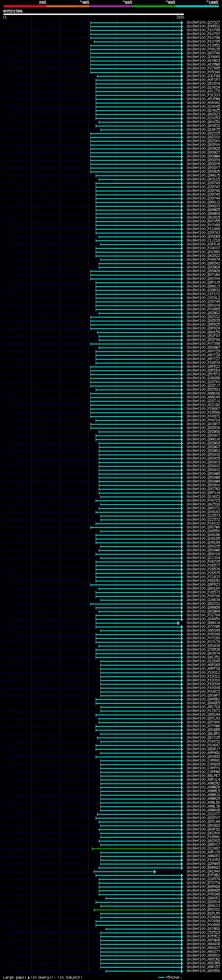Screen dimensions: 222x980
Task: Select the UniRef100_P27985 hit label
Action: click(203, 68)
